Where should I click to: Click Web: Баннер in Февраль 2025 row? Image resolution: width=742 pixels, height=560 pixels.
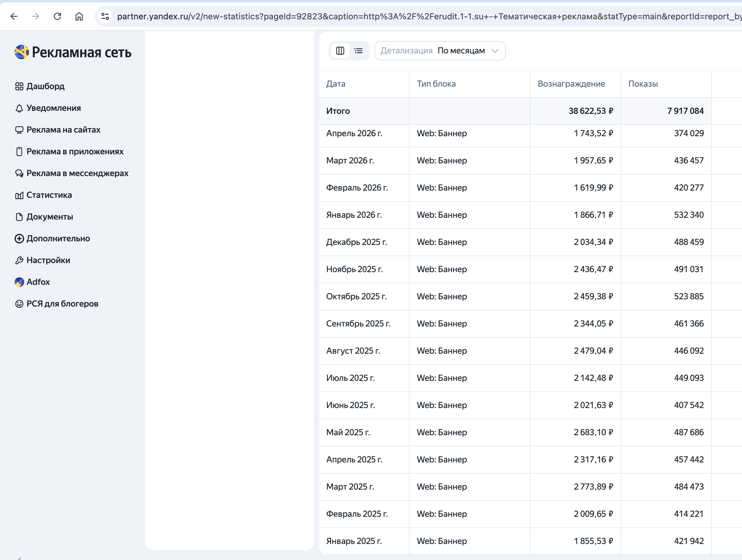pos(442,514)
